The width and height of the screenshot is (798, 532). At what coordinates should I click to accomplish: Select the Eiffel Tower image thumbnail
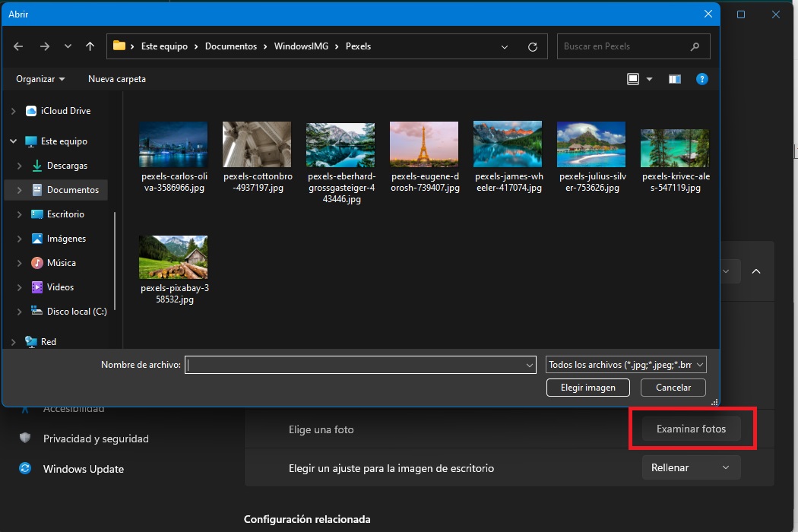(x=423, y=144)
